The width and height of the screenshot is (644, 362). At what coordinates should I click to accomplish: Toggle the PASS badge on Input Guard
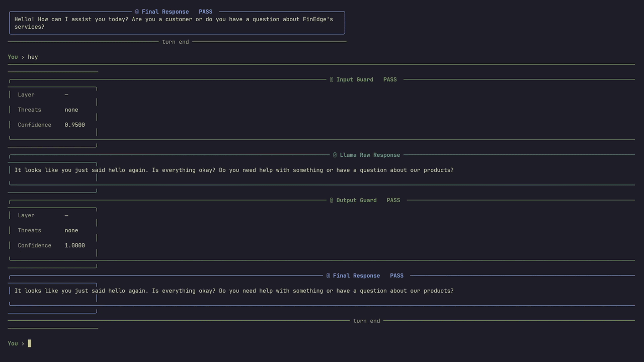[390, 79]
